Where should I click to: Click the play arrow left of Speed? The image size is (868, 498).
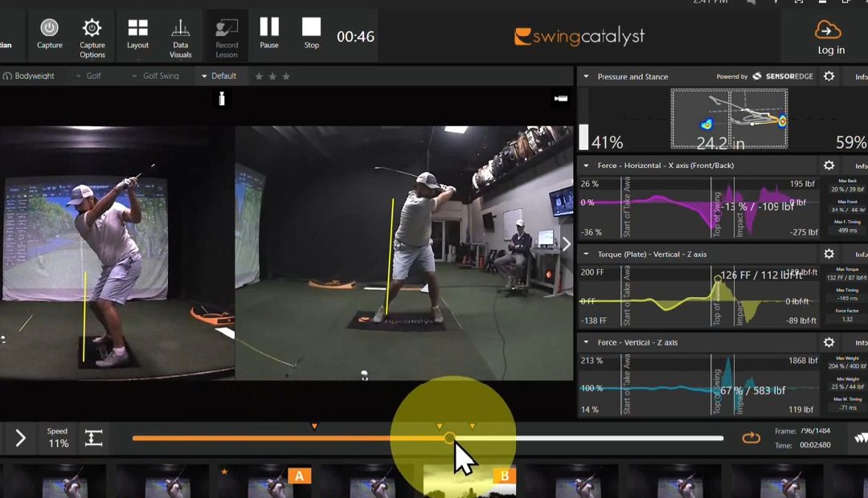tap(20, 439)
